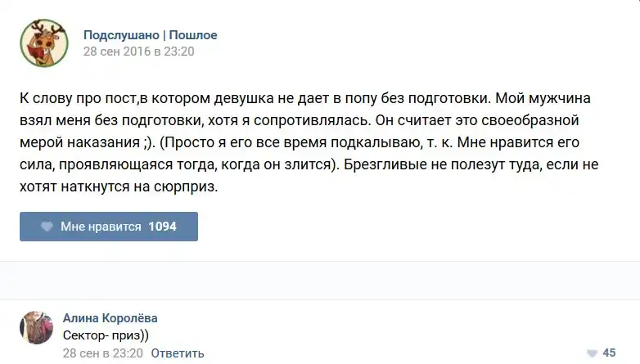This screenshot has width=640, height=364.
Task: Reply to comment using Ответить
Action: coord(178,353)
